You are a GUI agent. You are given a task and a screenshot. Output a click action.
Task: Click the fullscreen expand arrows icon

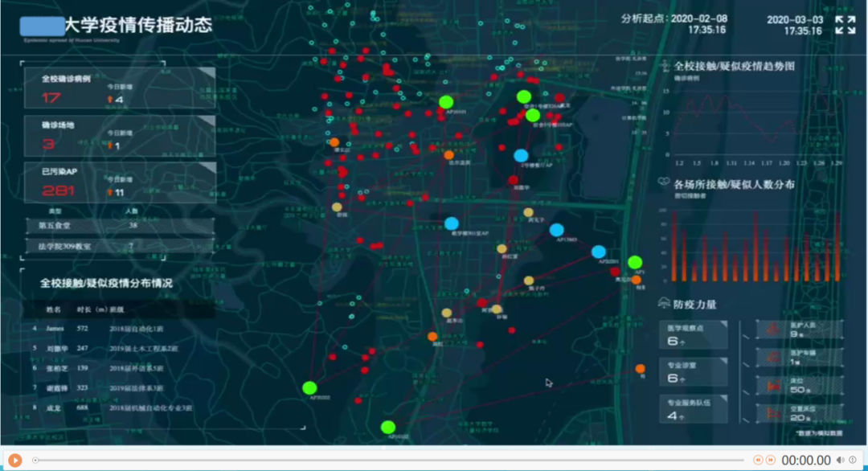pyautogui.click(x=845, y=25)
